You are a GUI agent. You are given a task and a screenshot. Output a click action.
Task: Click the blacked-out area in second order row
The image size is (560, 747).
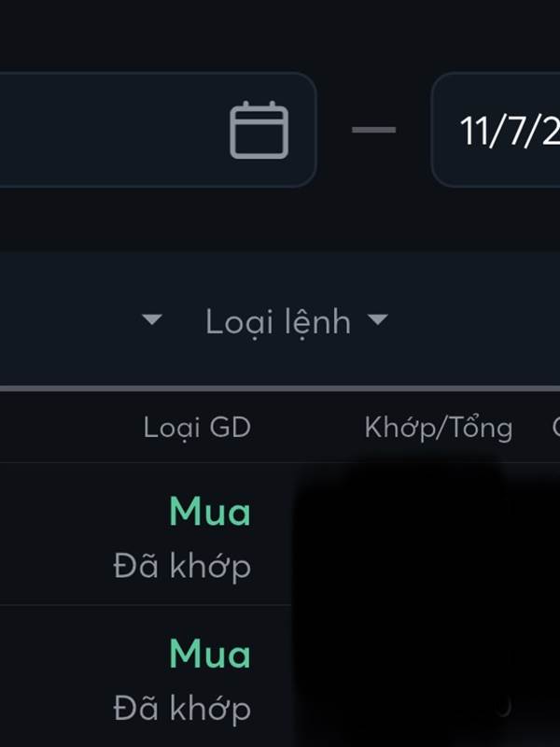427,676
